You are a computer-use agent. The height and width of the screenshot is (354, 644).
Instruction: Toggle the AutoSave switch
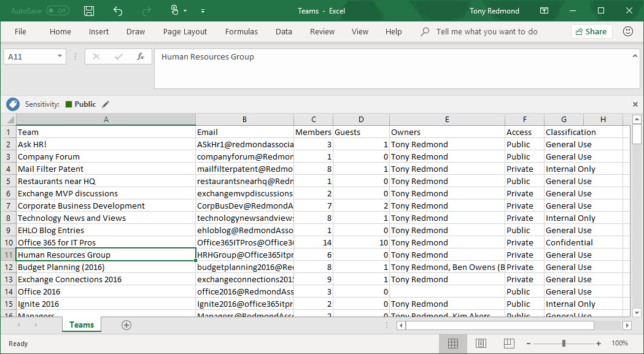pyautogui.click(x=58, y=11)
